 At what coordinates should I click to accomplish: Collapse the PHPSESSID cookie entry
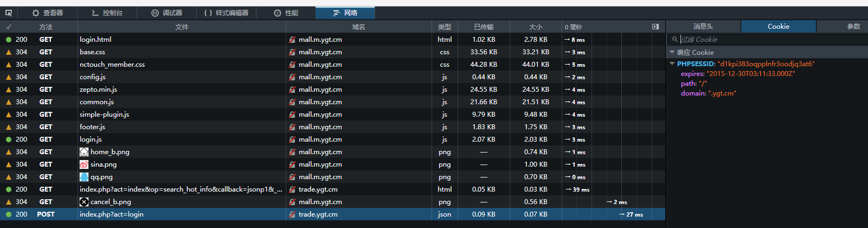pos(672,64)
